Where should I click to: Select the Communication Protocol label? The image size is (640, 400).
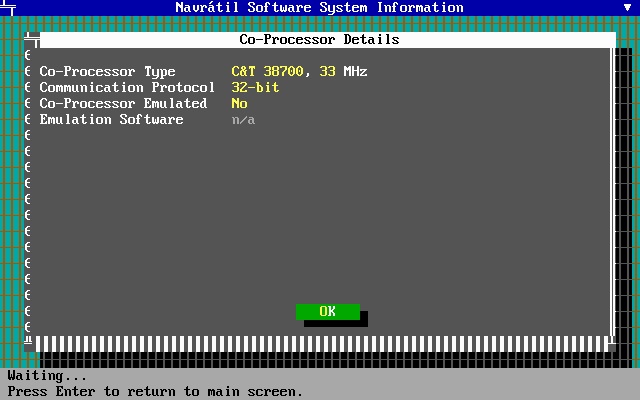(x=127, y=88)
